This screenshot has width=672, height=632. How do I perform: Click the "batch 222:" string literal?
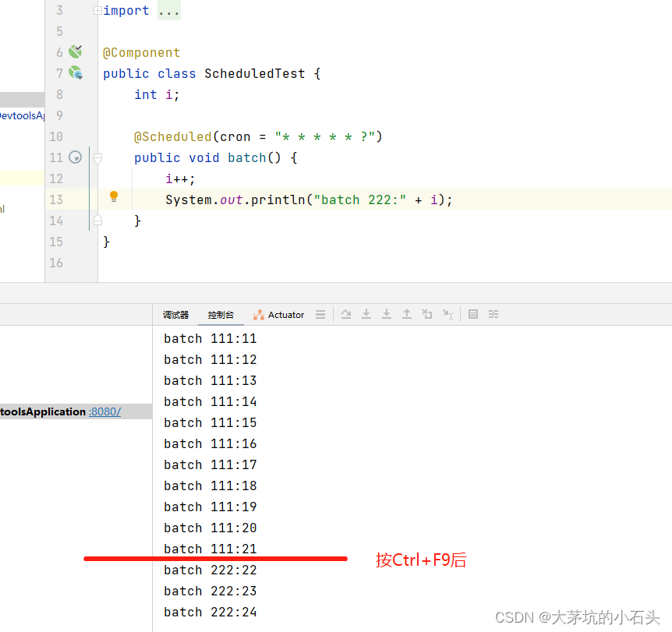pyautogui.click(x=359, y=199)
